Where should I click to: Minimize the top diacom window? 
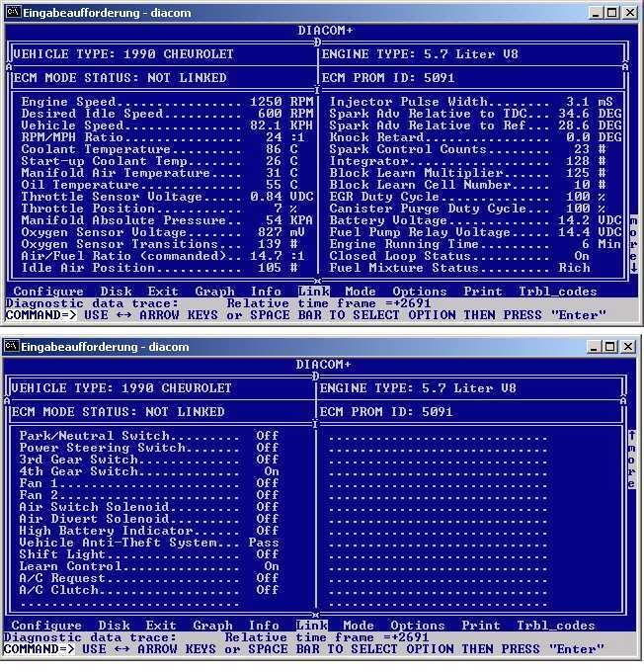pos(596,13)
